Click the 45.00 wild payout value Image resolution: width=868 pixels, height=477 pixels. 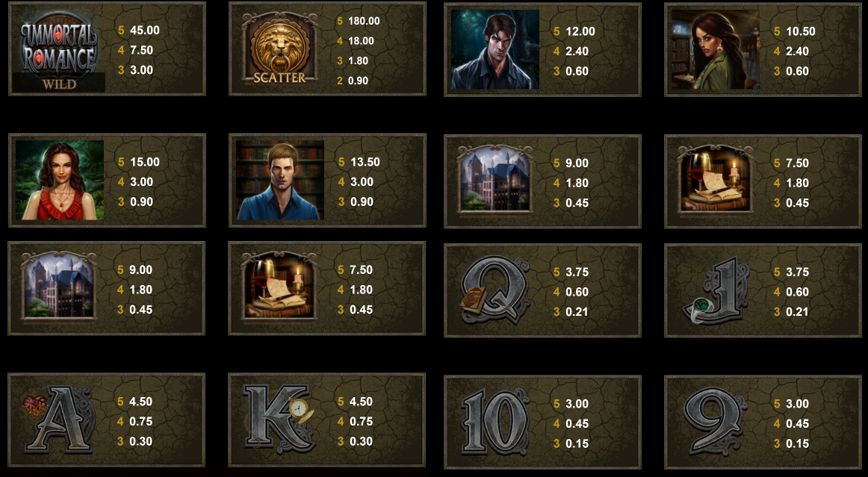[144, 30]
